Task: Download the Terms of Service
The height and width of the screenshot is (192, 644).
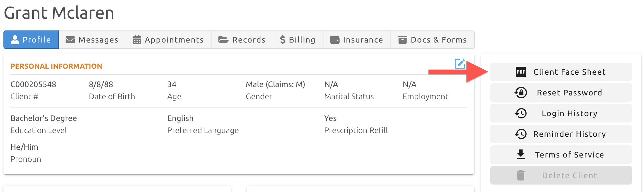Action: [561, 155]
